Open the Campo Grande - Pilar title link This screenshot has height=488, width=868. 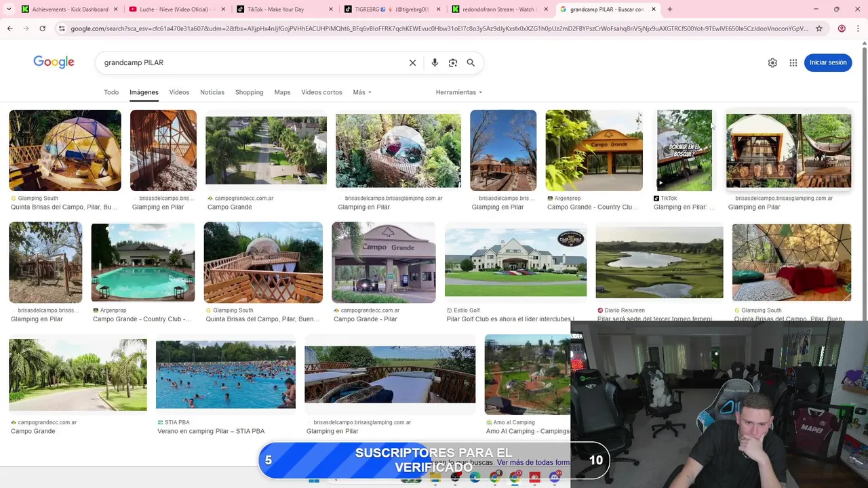click(x=365, y=319)
